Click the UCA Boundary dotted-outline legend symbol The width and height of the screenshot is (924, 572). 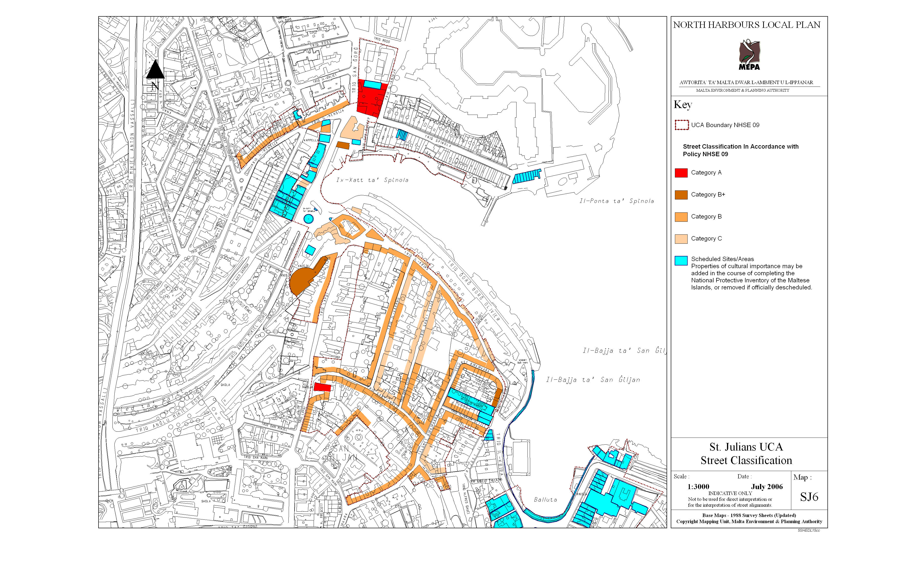pyautogui.click(x=682, y=125)
